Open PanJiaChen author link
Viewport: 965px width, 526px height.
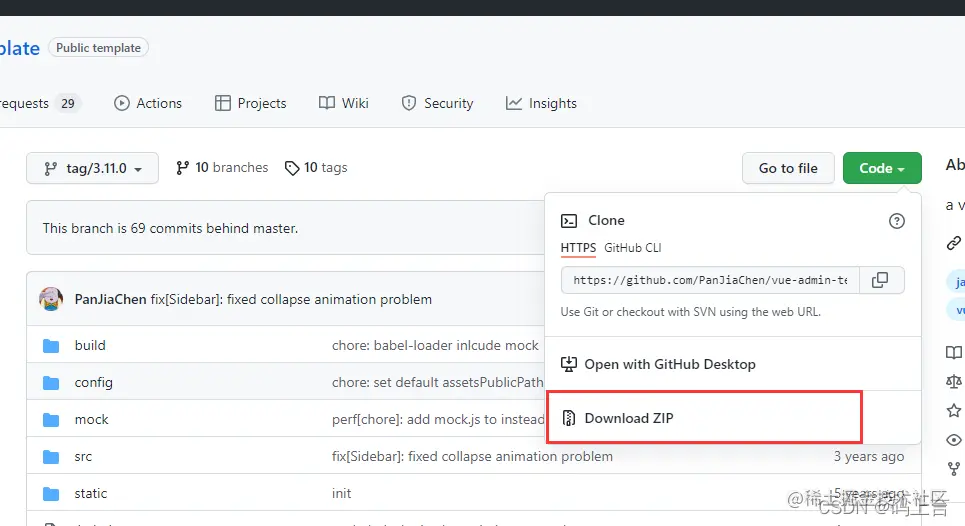point(110,300)
